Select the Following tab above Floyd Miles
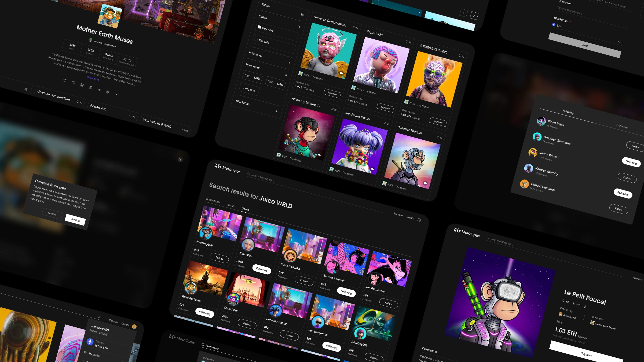Viewport: 644px width, 362px height. point(568,112)
